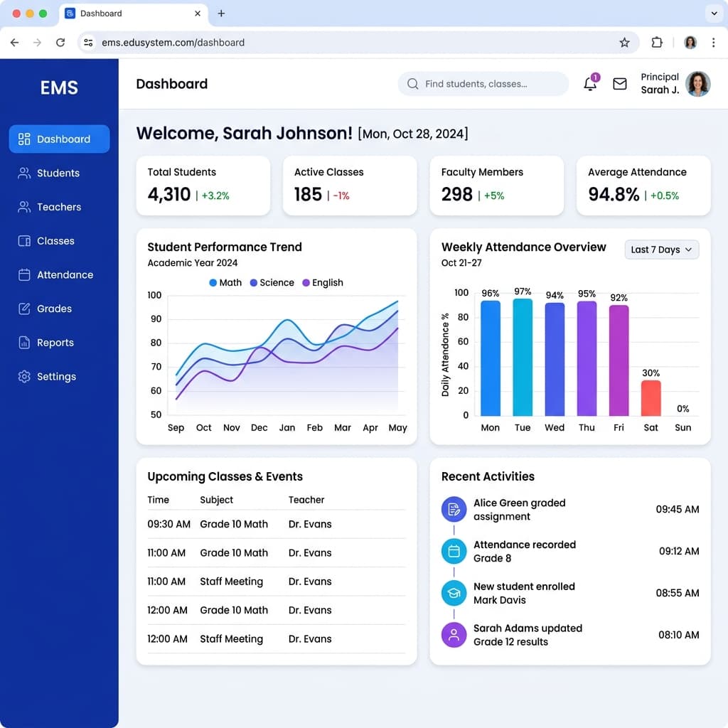Open the Total Students card
This screenshot has height=728, width=728.
(203, 186)
